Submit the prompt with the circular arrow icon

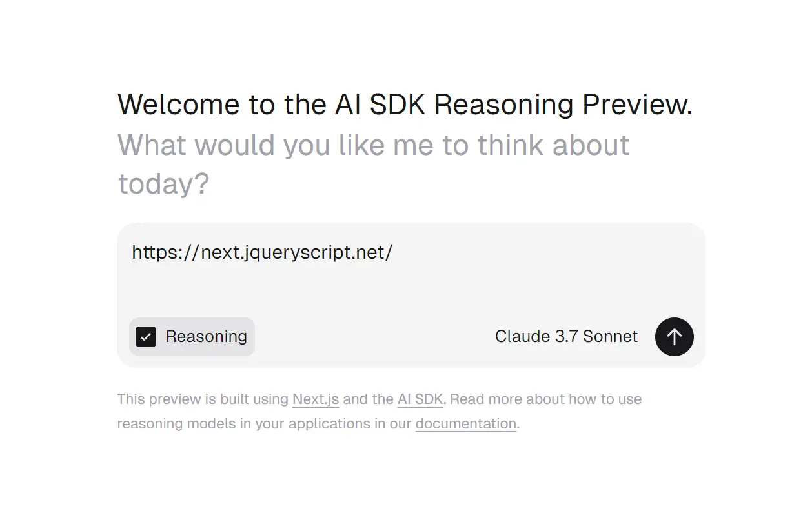[674, 337]
